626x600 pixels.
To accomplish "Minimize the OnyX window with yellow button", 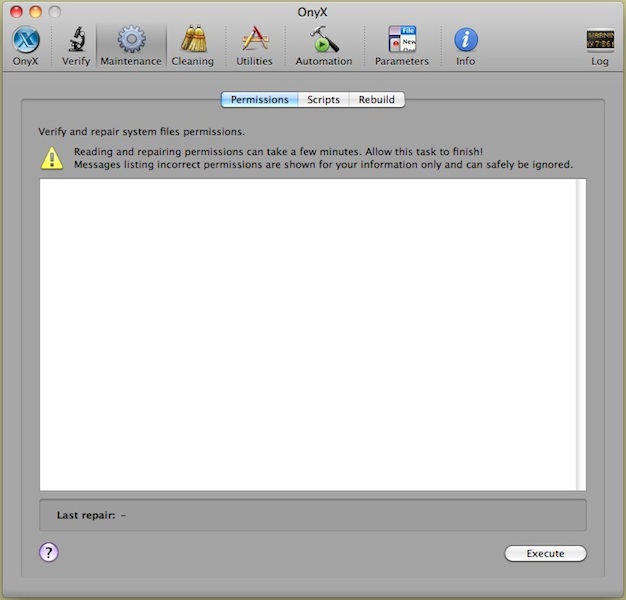I will [35, 11].
